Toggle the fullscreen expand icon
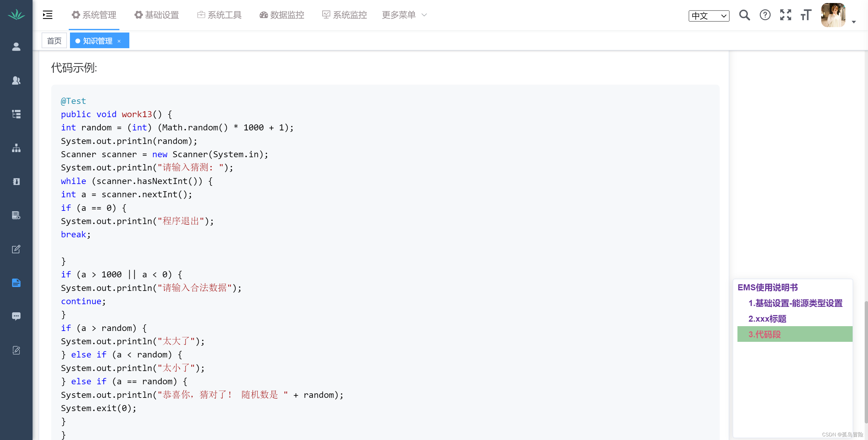The image size is (868, 440). coord(785,14)
